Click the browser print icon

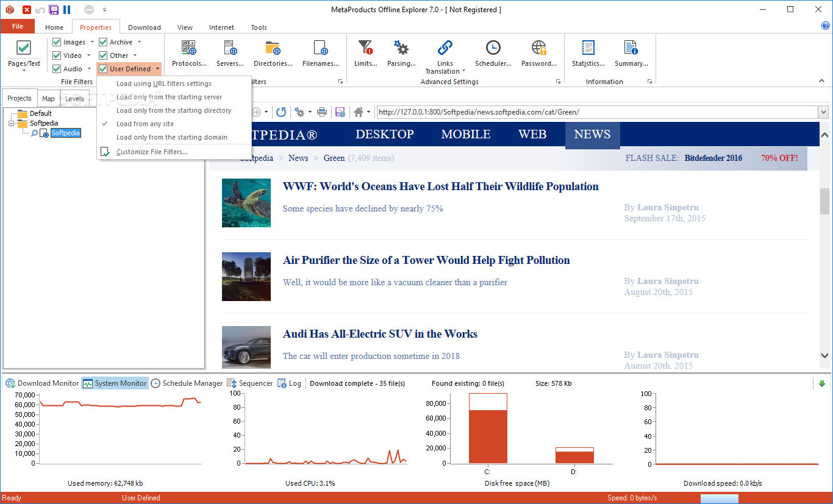click(322, 112)
